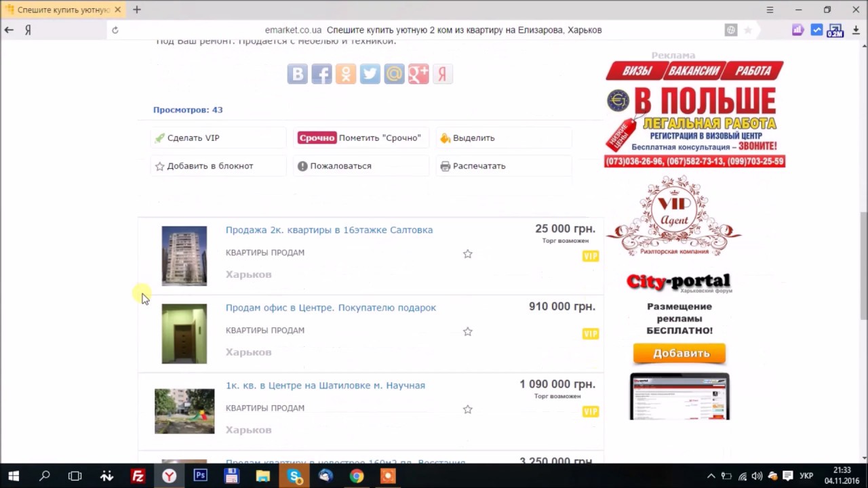This screenshot has height=488, width=868.
Task: Share listing via Facebook icon
Action: coord(321,74)
